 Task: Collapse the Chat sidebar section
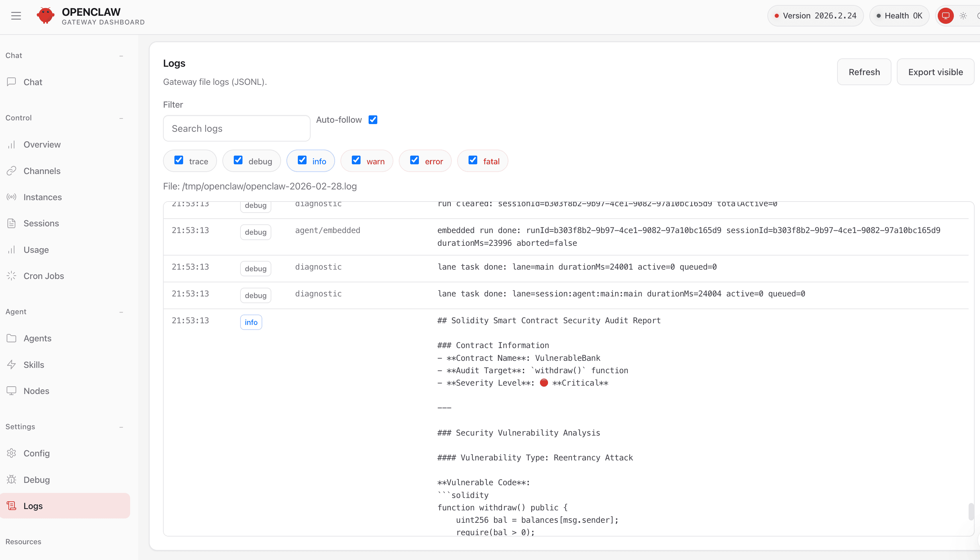point(121,56)
